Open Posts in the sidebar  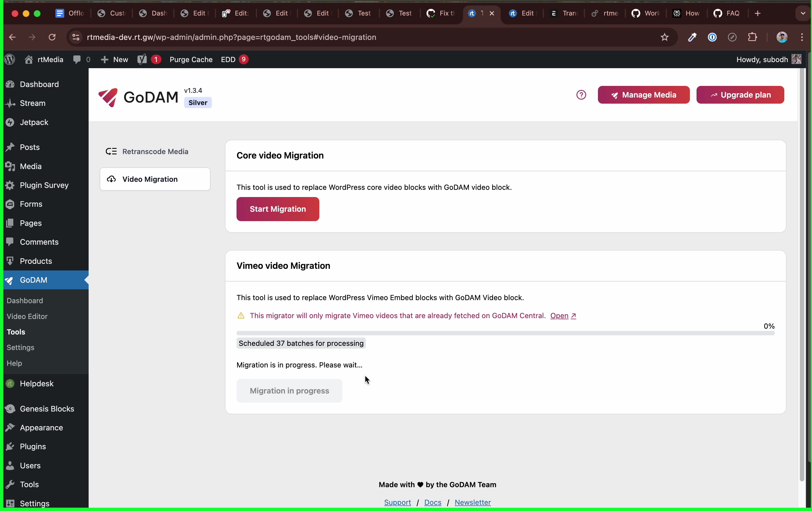coord(46,147)
